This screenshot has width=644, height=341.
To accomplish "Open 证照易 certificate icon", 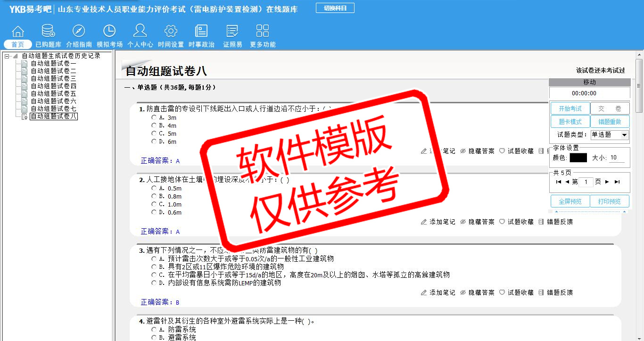I will click(232, 32).
